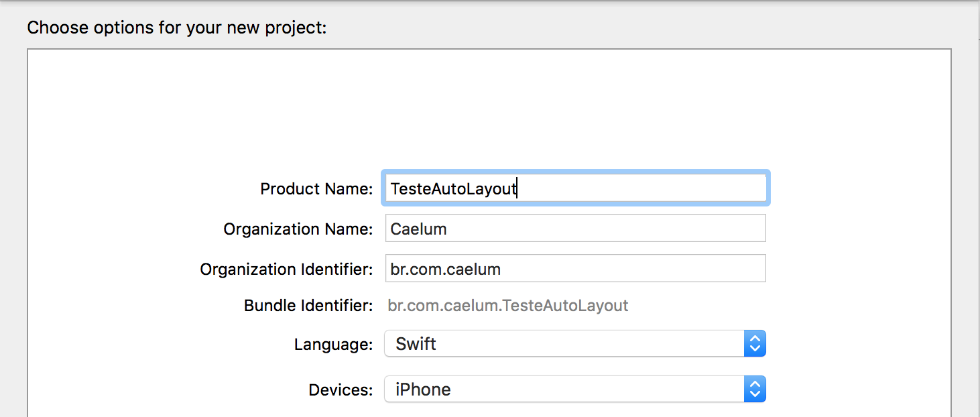The width and height of the screenshot is (980, 417).
Task: Click the Devices label
Action: coord(341,390)
